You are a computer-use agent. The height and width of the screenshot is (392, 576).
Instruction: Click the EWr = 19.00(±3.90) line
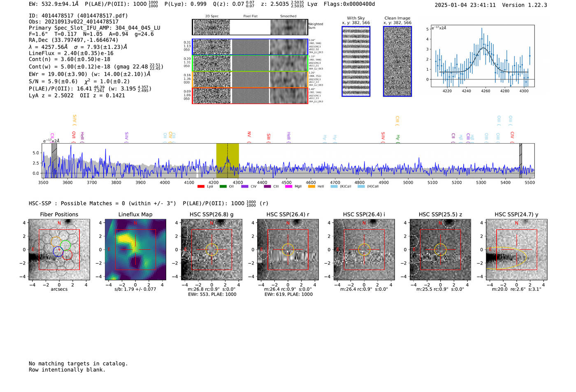point(89,74)
